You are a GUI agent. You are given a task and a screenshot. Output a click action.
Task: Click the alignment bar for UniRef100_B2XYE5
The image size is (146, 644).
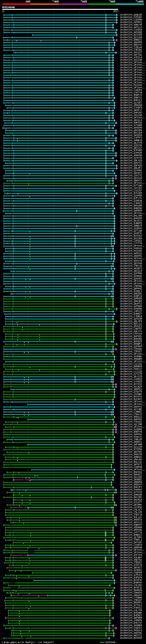[74, 35]
